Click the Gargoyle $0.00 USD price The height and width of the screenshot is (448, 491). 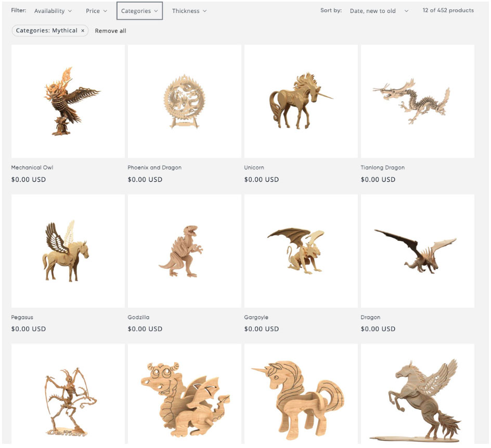262,329
